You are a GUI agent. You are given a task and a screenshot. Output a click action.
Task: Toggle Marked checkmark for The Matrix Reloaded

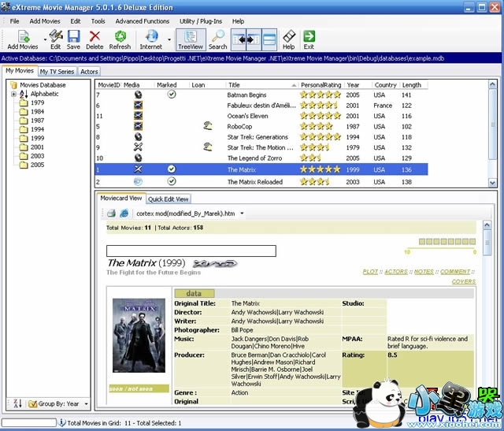pyautogui.click(x=172, y=181)
